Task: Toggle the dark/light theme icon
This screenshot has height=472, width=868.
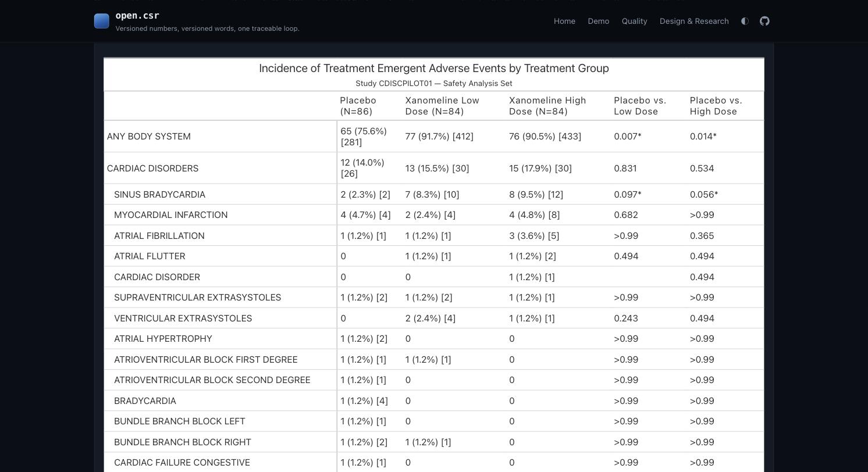Action: pos(745,21)
